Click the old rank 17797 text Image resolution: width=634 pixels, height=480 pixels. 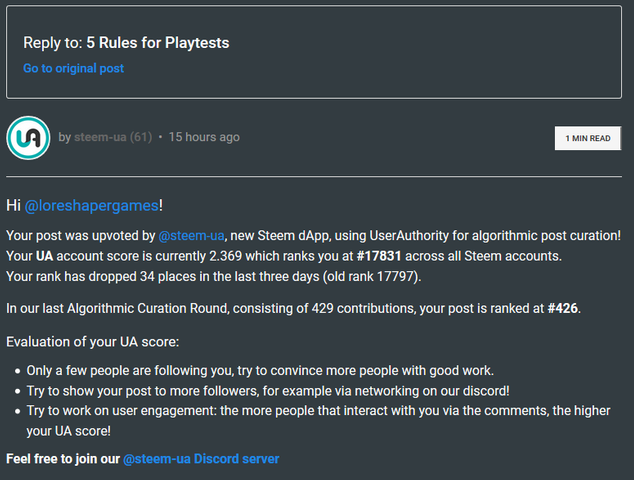click(x=374, y=276)
